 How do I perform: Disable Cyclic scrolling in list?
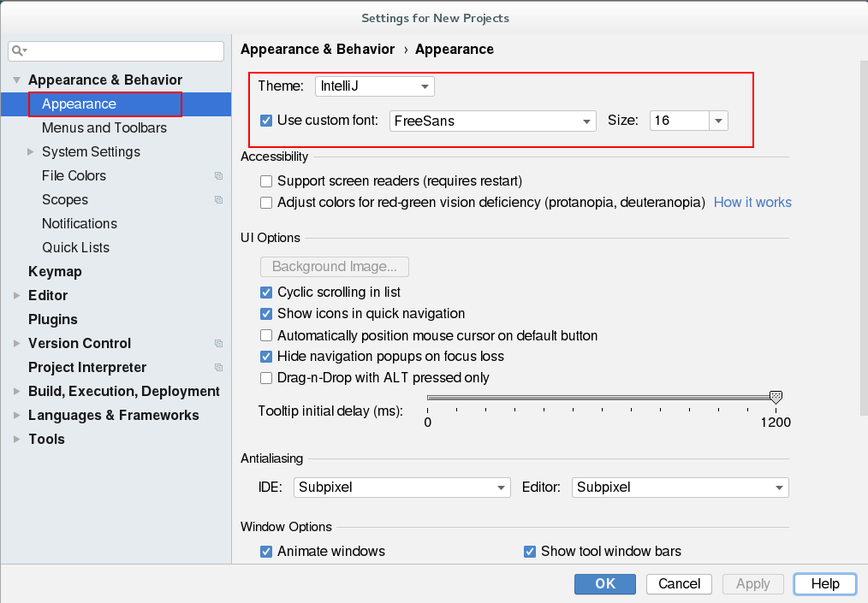point(266,293)
